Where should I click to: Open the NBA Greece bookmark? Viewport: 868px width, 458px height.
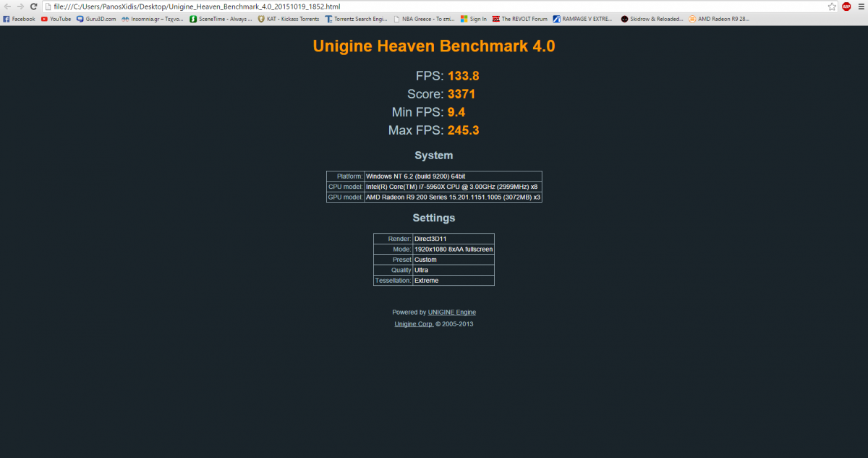pos(425,19)
